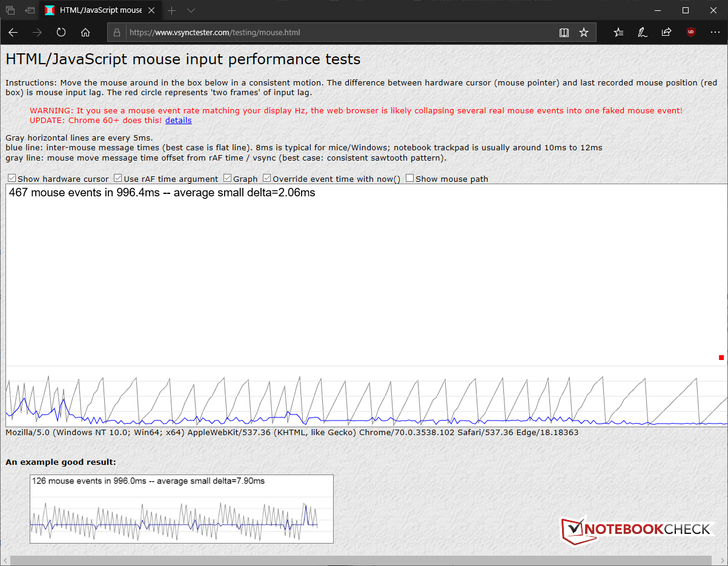Uncheck the Graph checkbox
Screen dimensions: 728x566
point(228,179)
